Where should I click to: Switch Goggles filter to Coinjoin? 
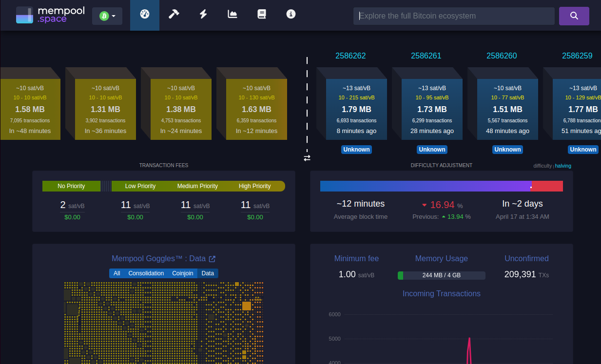coord(182,273)
